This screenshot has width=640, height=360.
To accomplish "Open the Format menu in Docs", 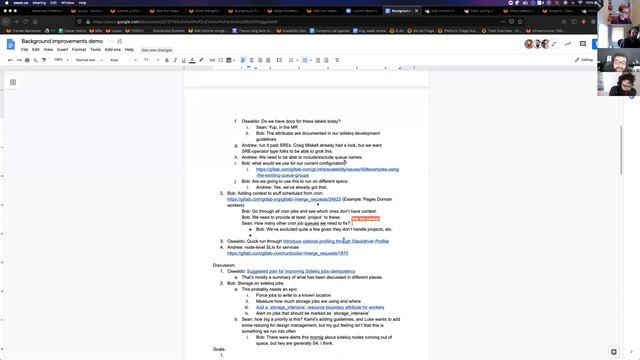I will (79, 49).
